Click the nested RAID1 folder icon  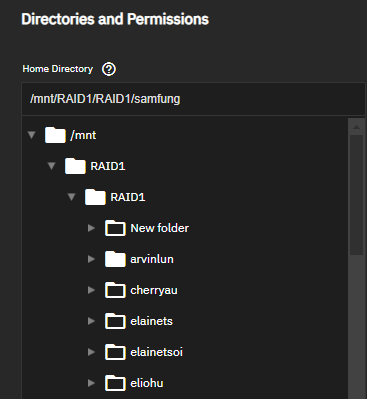(95, 197)
